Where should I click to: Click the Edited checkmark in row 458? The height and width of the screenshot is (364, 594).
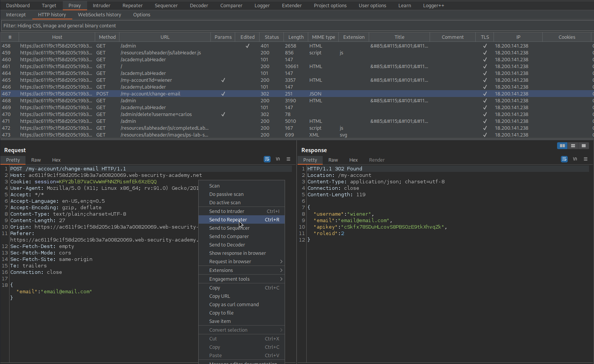click(247, 46)
